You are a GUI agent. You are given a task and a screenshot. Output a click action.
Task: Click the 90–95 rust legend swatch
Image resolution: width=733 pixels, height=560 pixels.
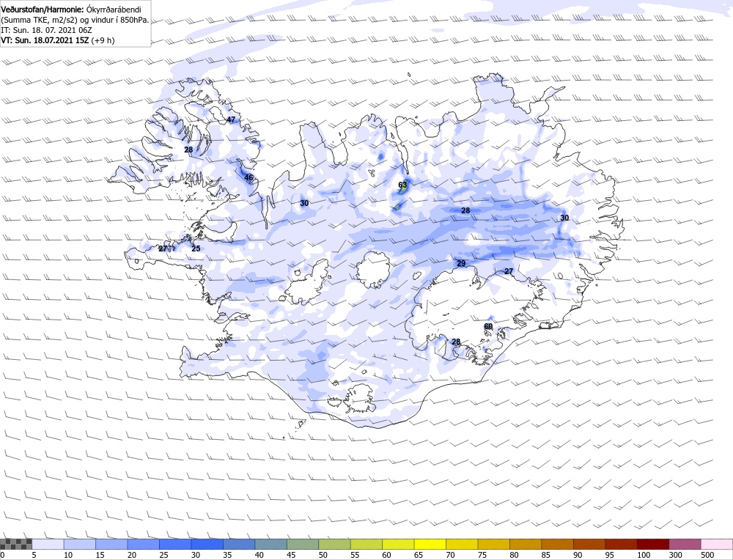point(589,544)
